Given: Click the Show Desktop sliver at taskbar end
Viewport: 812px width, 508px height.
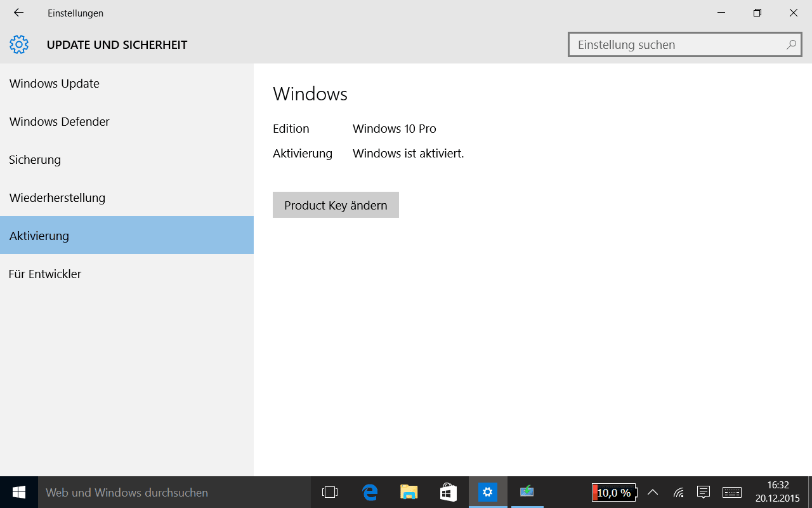Looking at the screenshot, I should 810,492.
